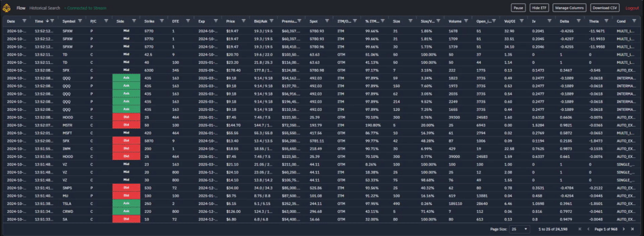Open filter icon on DTE column
Screen dimensions: 644x236
[187, 21]
